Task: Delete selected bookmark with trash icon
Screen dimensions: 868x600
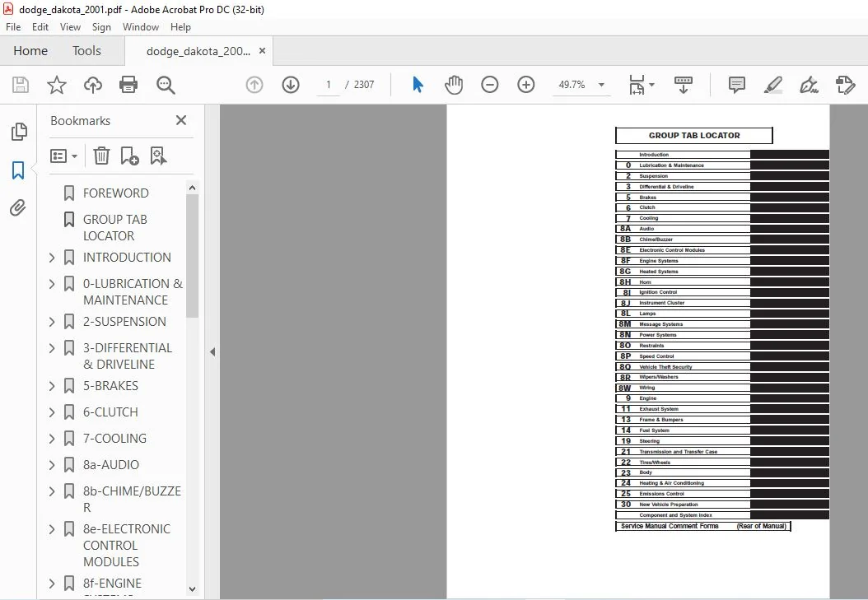Action: tap(101, 156)
